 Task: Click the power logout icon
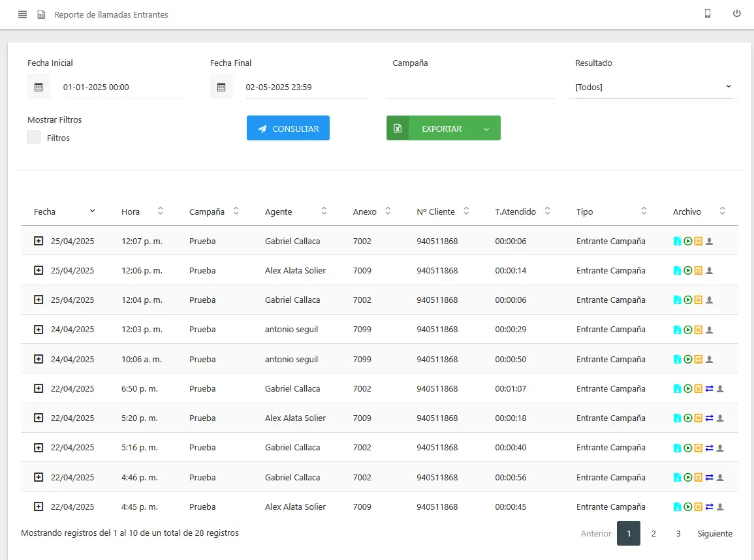tap(736, 14)
